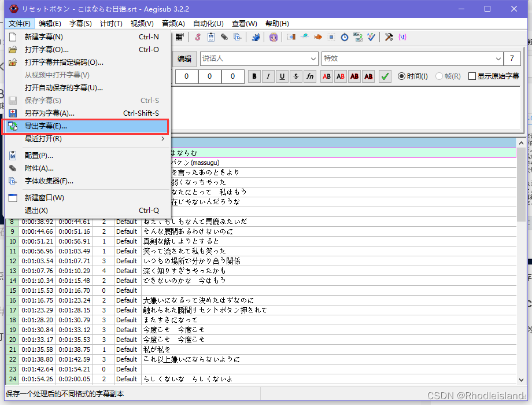Pick outline color with third AB swatch
532x405 pixels.
pos(354,76)
